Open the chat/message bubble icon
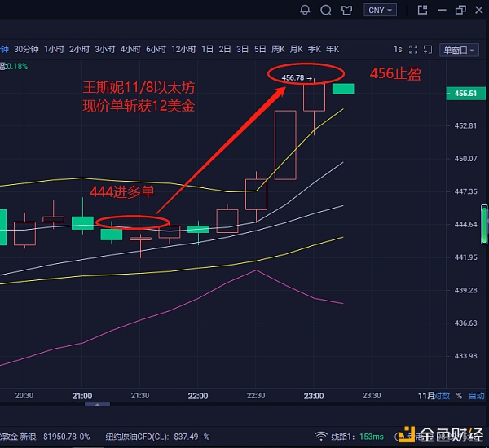489x448 pixels. [325, 10]
